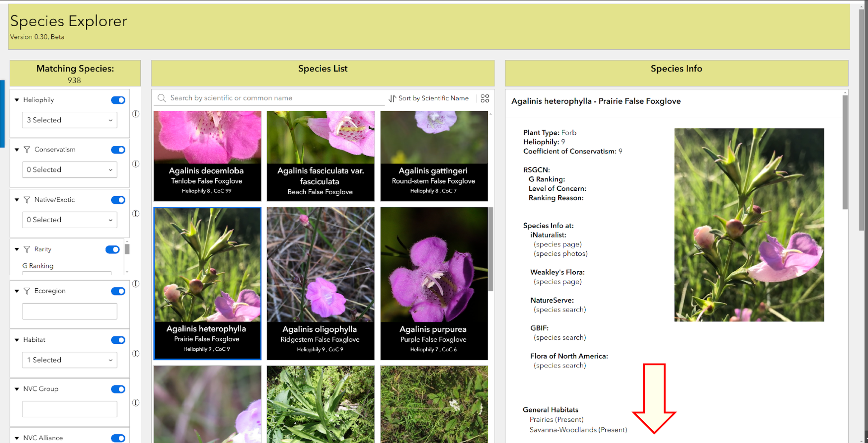Click the sort arrows icon by Scientific Name
868x443 pixels.
tap(392, 99)
